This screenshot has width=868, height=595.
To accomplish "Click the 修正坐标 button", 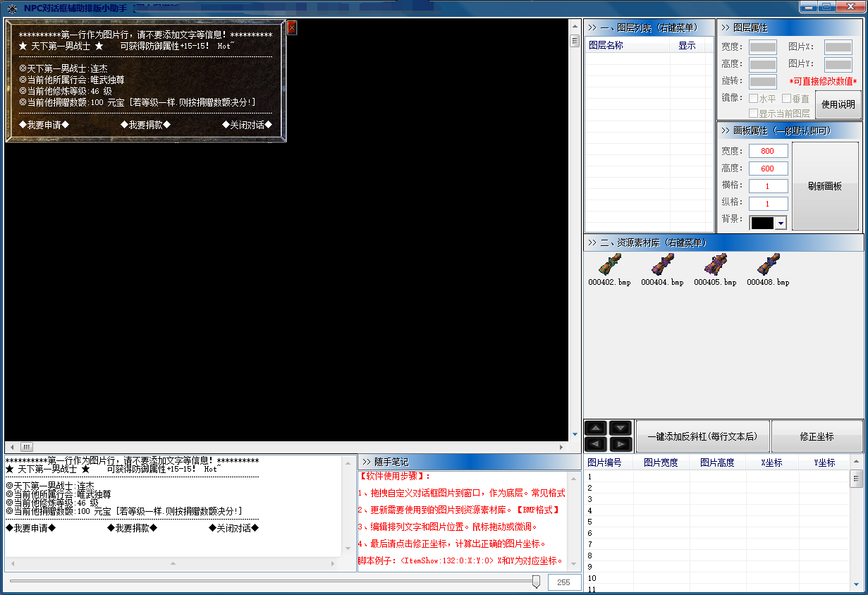I will 817,436.
